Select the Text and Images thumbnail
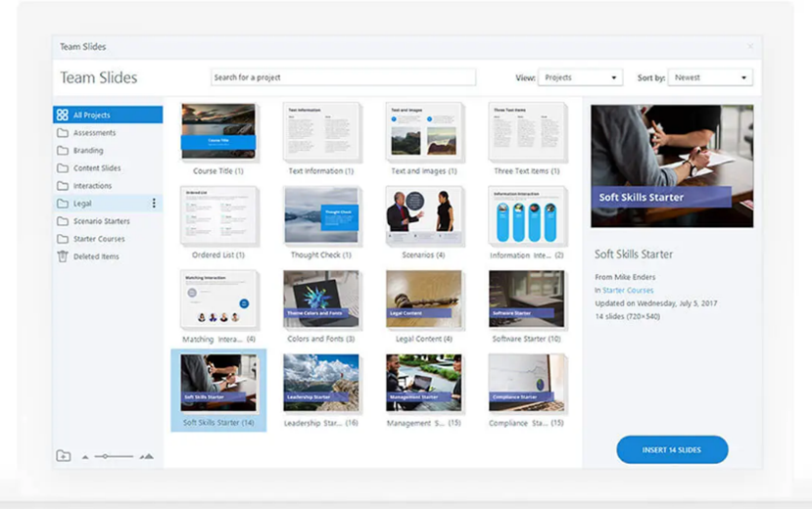812x509 pixels. tap(423, 131)
